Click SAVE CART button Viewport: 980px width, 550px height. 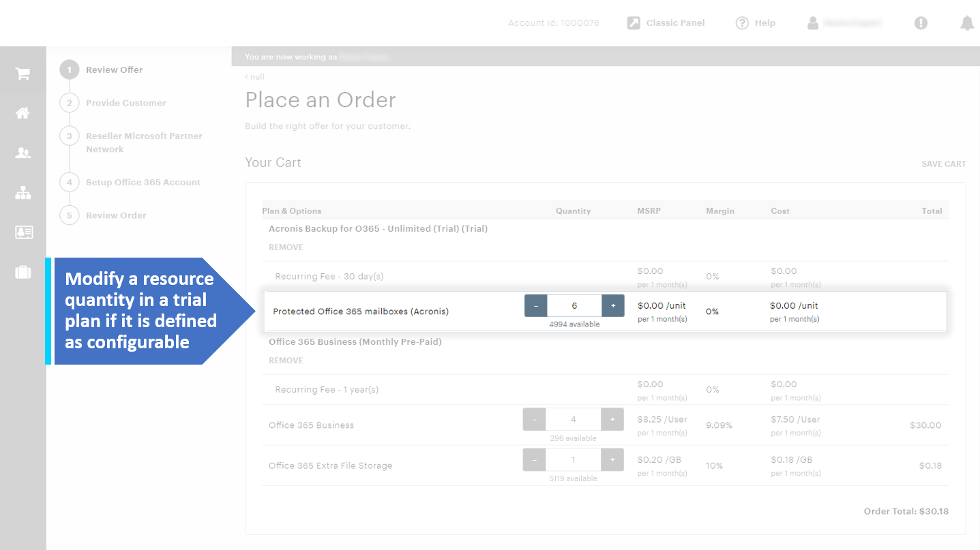pyautogui.click(x=943, y=164)
